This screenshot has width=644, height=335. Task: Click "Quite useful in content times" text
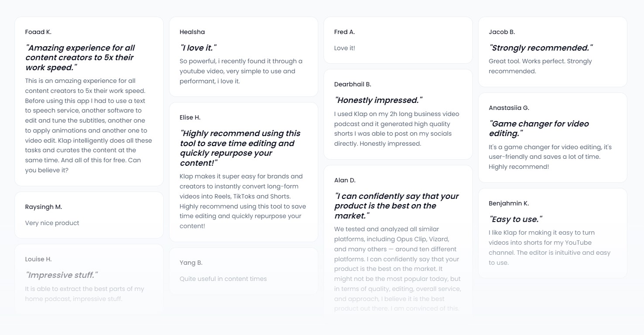click(223, 279)
